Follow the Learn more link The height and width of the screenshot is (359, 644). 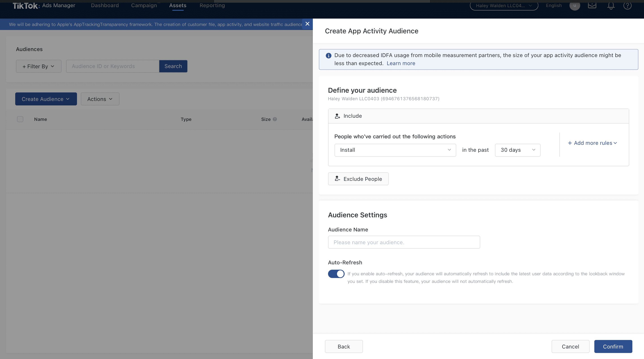(x=401, y=63)
